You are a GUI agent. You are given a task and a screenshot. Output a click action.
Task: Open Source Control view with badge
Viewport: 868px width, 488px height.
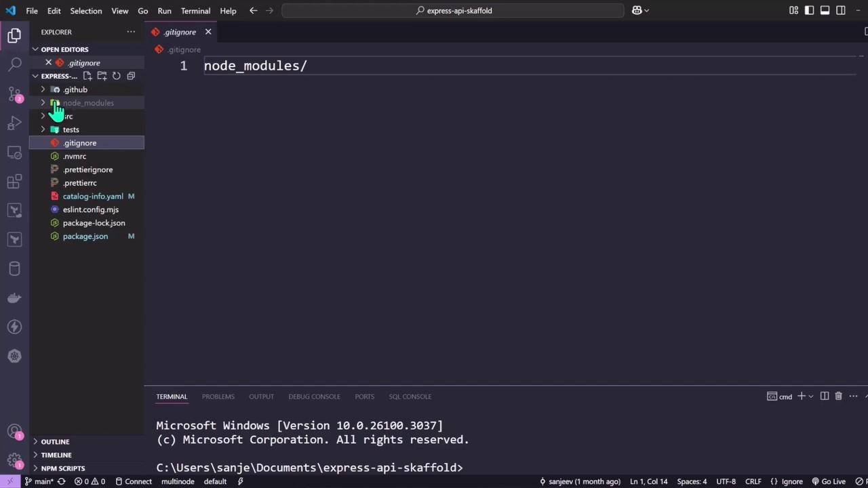coord(14,94)
